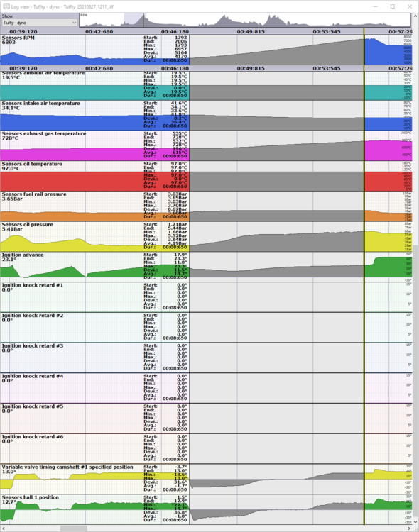Select the Ignition knock retard #3 label
The image size is (419, 532).
click(x=32, y=345)
